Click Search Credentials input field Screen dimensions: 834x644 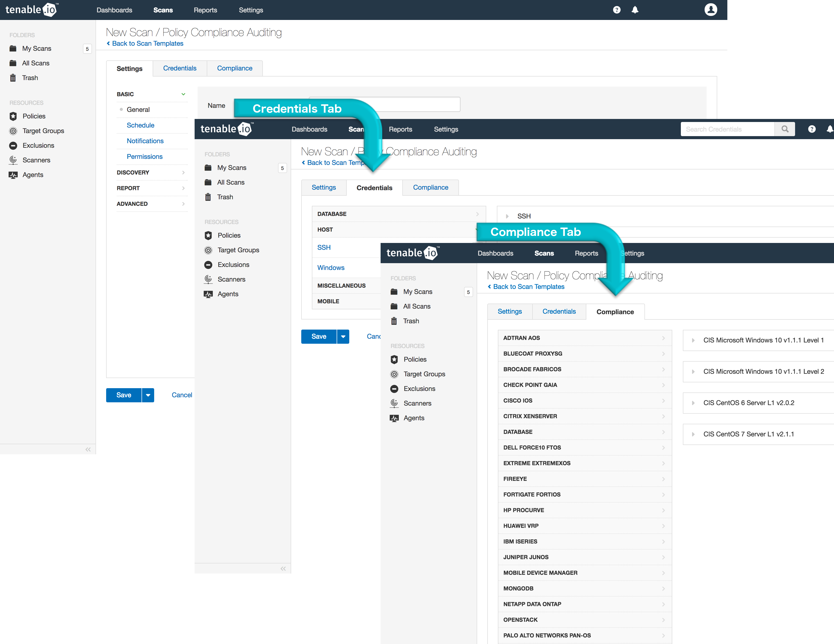727,129
